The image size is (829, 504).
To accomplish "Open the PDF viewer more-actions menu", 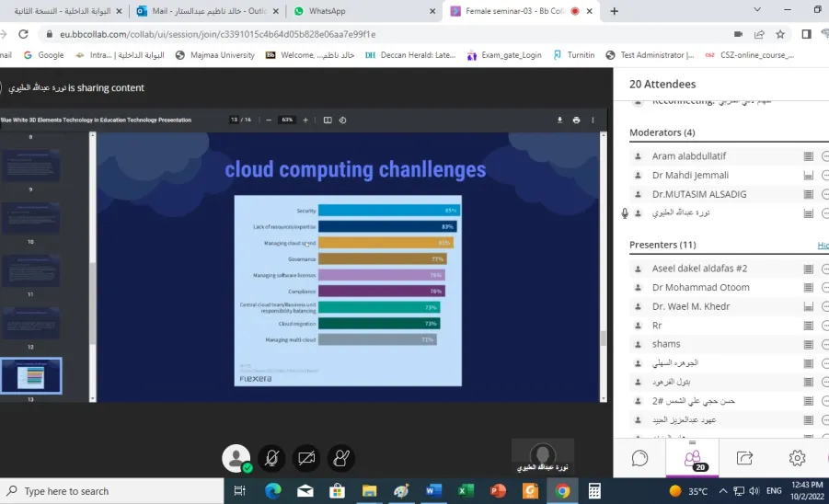I will [593, 120].
